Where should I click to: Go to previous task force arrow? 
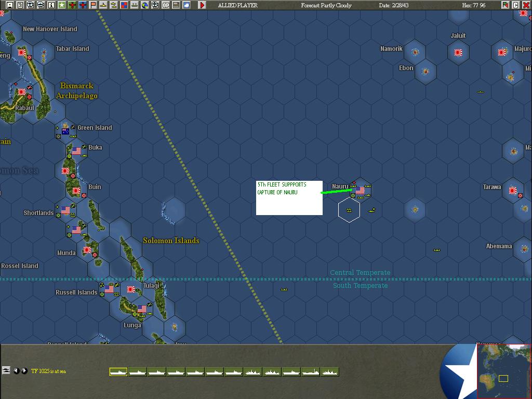[x=16, y=371]
